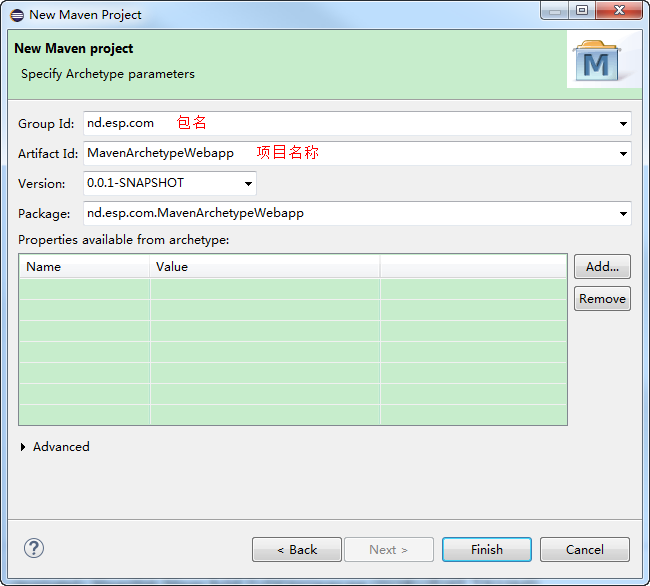Click "Properties available from archetype:" text
Viewport: 650px width, 586px height.
[x=124, y=240]
